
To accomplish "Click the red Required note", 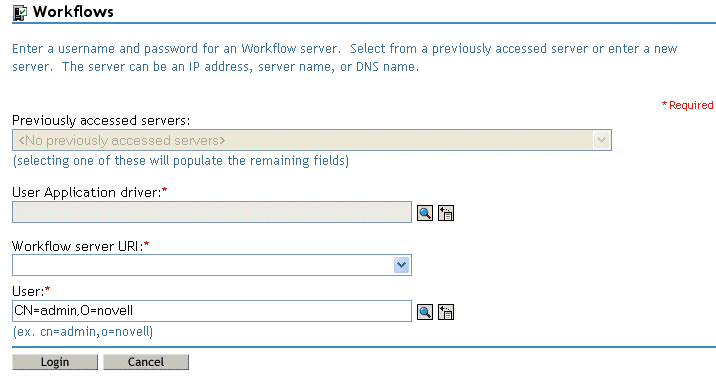I will tap(687, 105).
